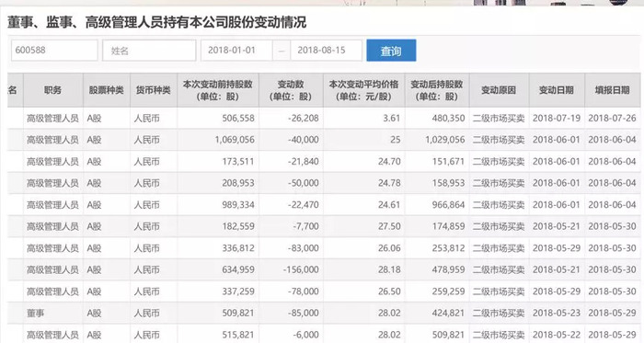Screen dimensions: 644x343
Task: Sort by the 填报日期 column header
Action: [x=613, y=90]
